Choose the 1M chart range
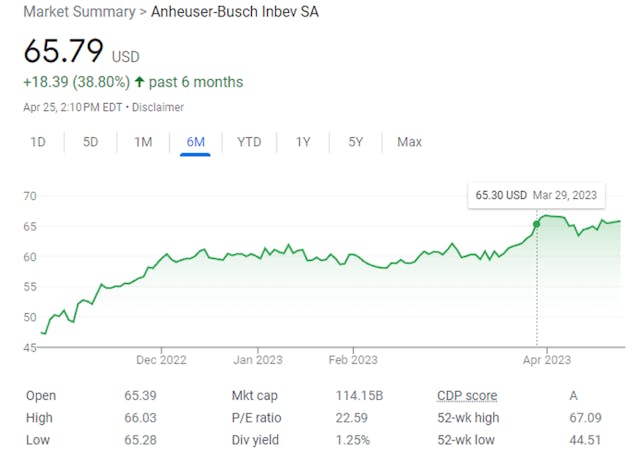This screenshot has width=640, height=463. 143,142
